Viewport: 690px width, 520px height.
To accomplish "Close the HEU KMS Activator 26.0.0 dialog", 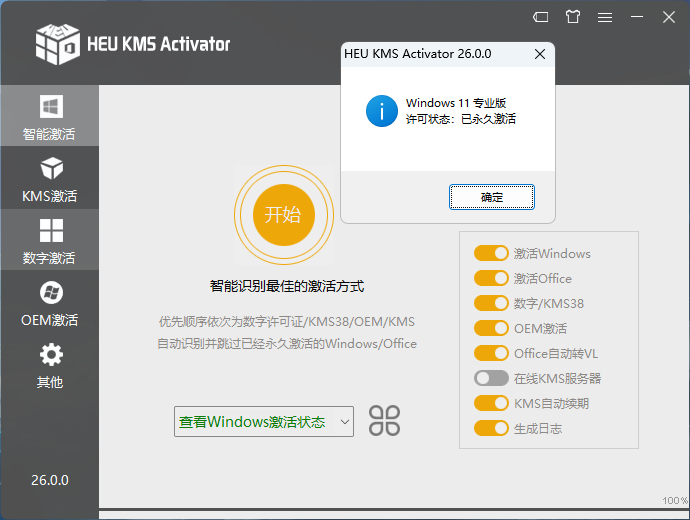I will point(539,53).
